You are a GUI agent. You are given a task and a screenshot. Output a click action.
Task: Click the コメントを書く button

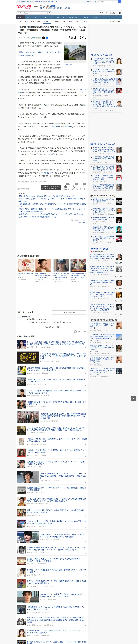click(x=69, y=312)
